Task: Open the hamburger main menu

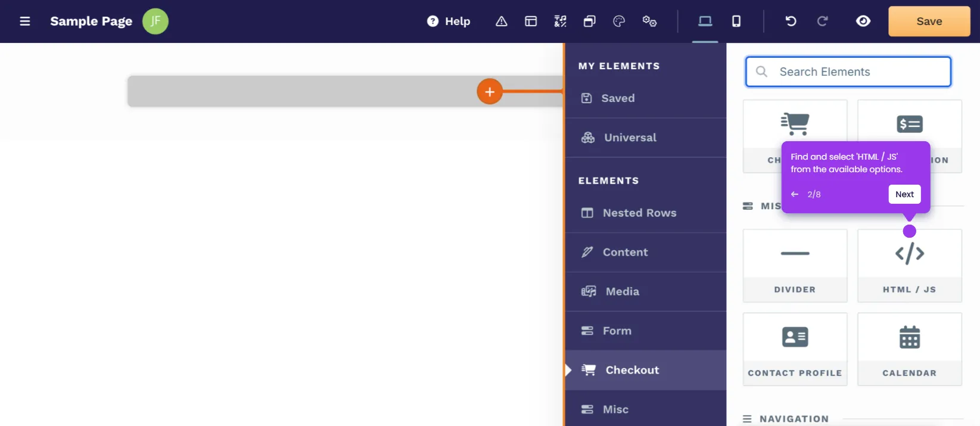Action: pos(25,21)
